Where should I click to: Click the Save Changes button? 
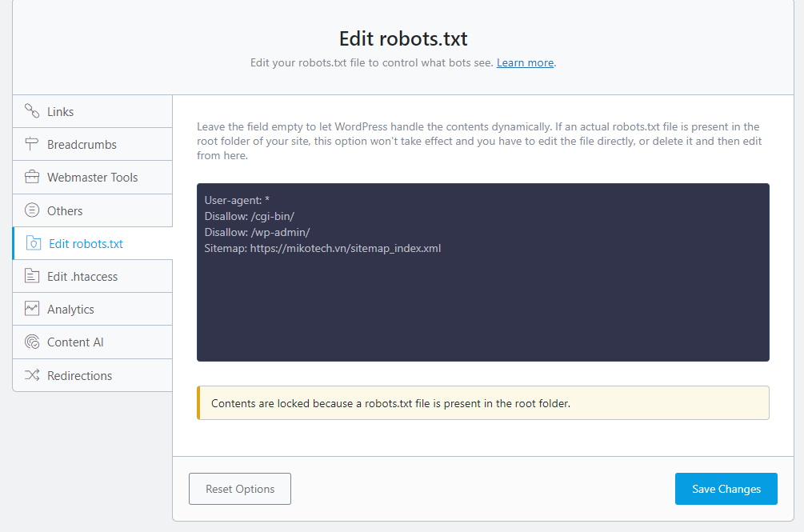click(x=726, y=488)
